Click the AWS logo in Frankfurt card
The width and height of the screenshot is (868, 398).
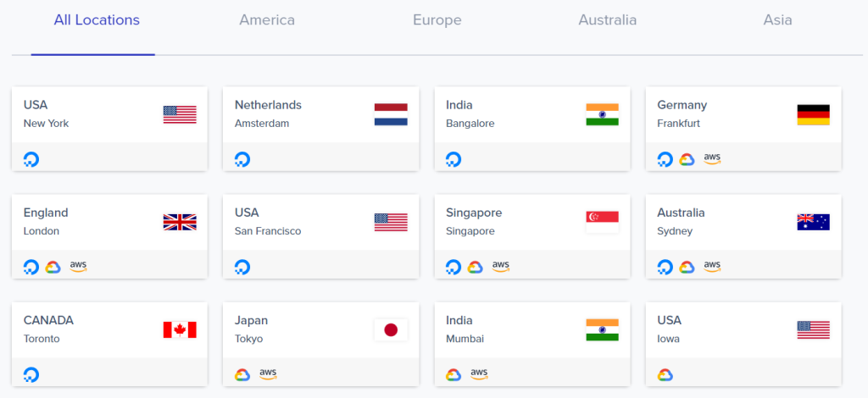pyautogui.click(x=712, y=159)
